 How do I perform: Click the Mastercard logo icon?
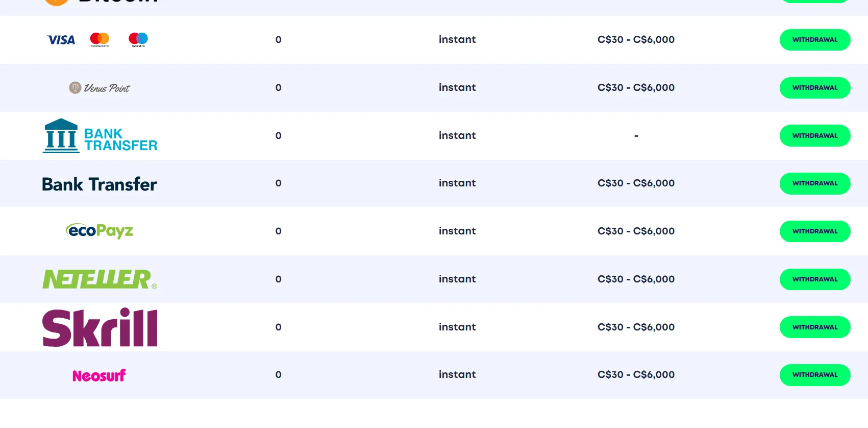(x=100, y=39)
